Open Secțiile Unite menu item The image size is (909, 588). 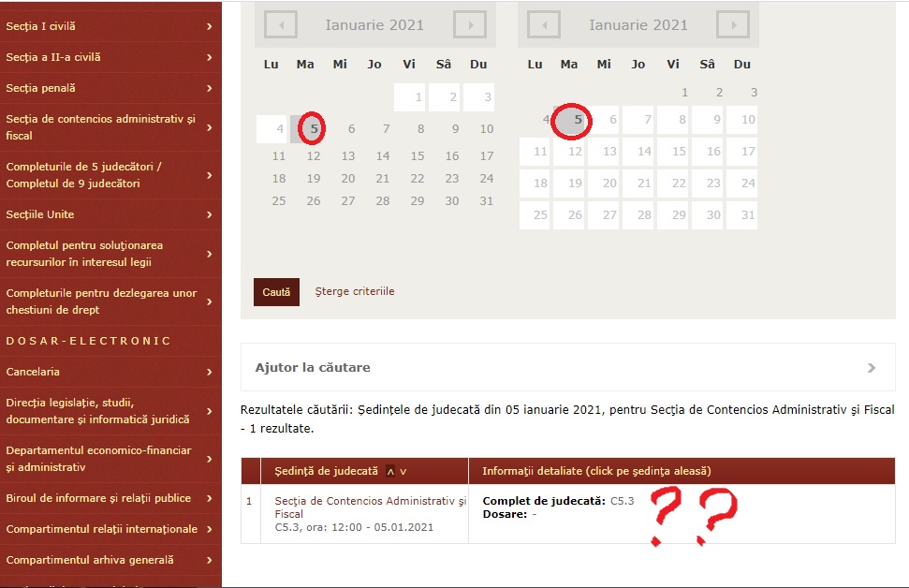40,214
